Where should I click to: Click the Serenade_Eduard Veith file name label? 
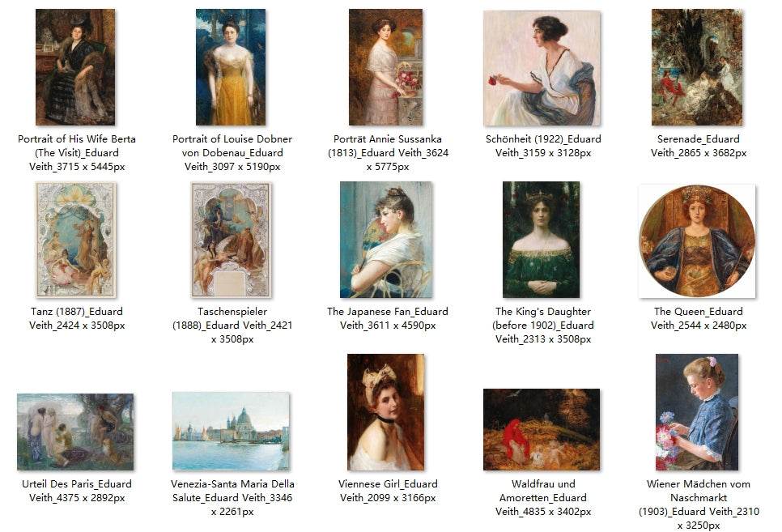pos(698,147)
